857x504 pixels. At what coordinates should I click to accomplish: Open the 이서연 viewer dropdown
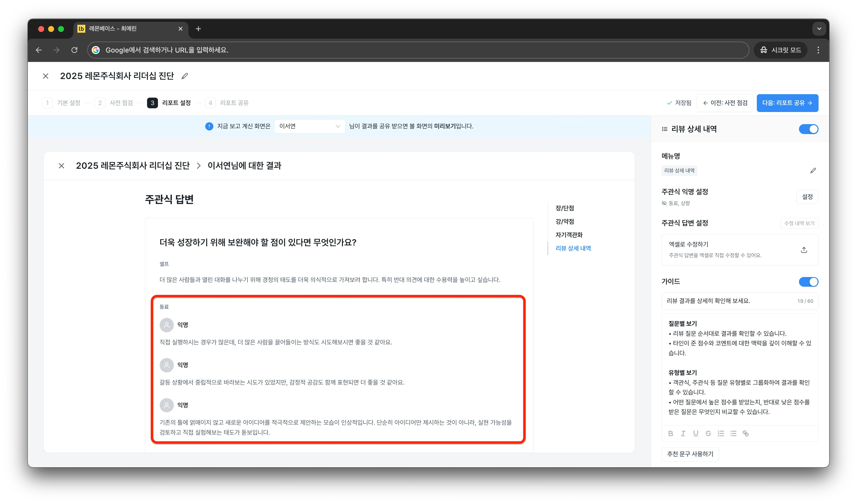coord(309,126)
